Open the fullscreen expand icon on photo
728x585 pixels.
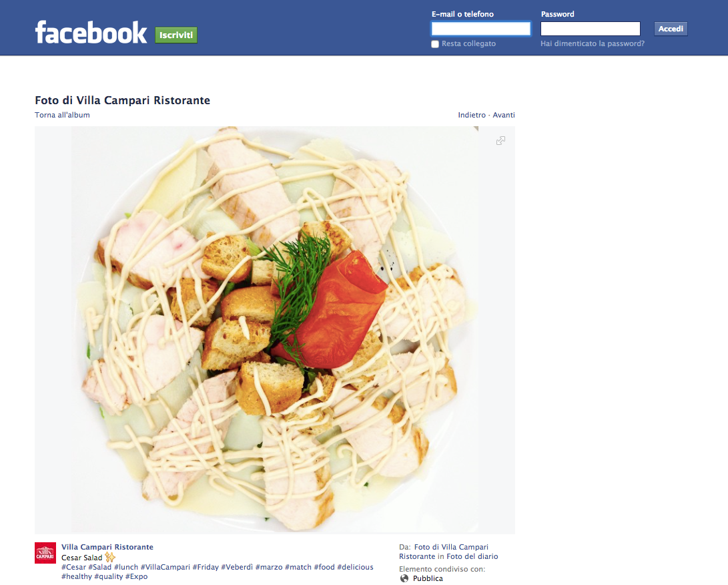click(500, 141)
